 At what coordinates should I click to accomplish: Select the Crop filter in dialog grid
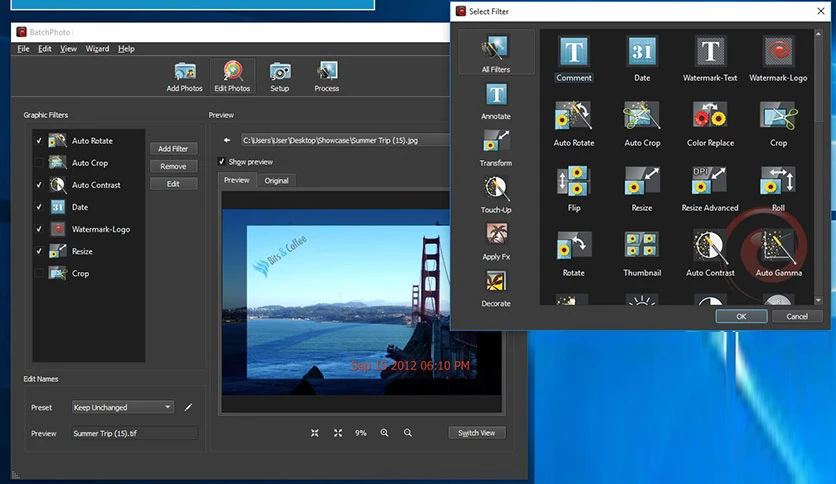coord(778,124)
